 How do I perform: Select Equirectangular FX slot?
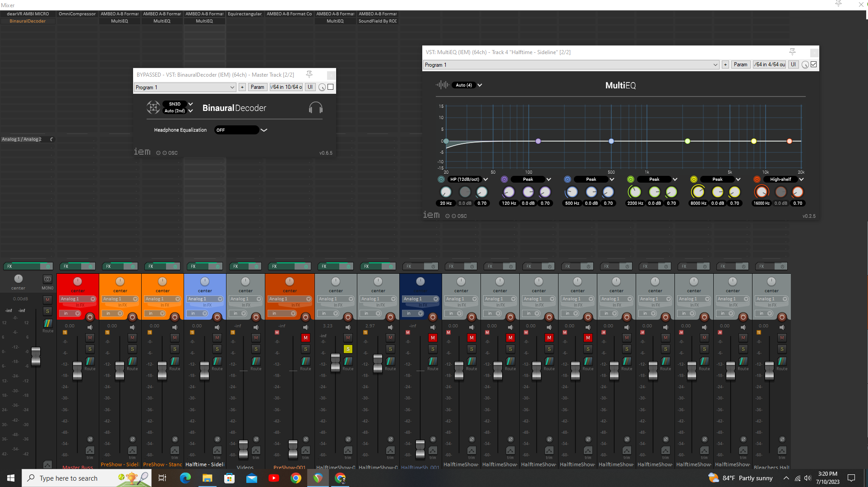click(245, 14)
